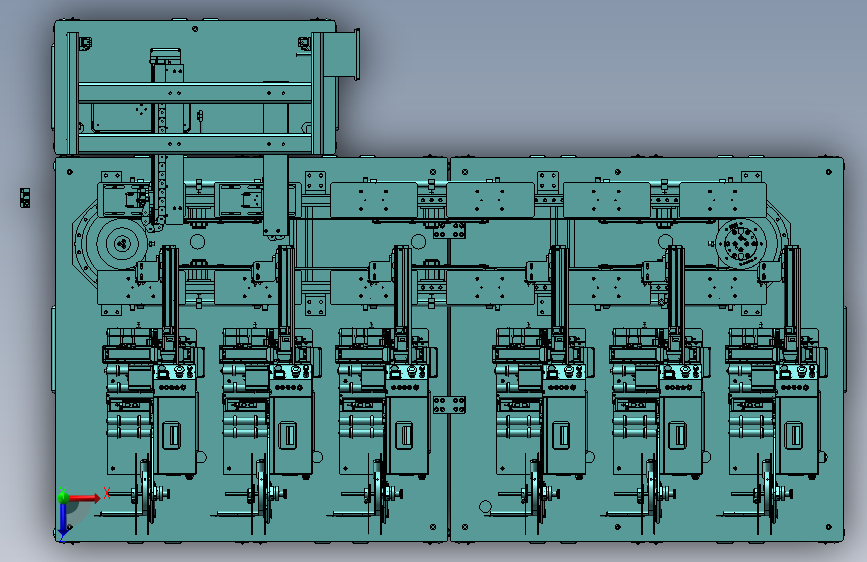Select the large round pulley wheel at conveyor's left end
Viewport: 867px width, 562px height.
(x=122, y=243)
